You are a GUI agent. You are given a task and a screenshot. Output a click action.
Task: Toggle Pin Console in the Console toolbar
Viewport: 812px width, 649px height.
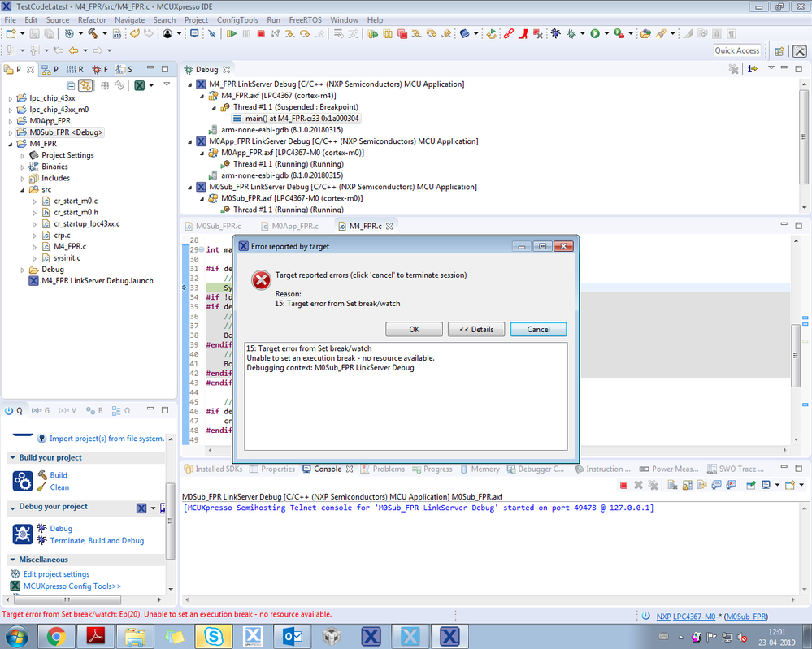point(750,485)
